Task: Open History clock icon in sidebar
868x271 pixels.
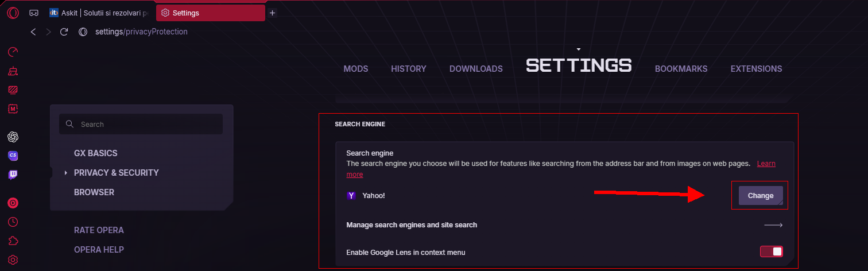Action: (13, 222)
